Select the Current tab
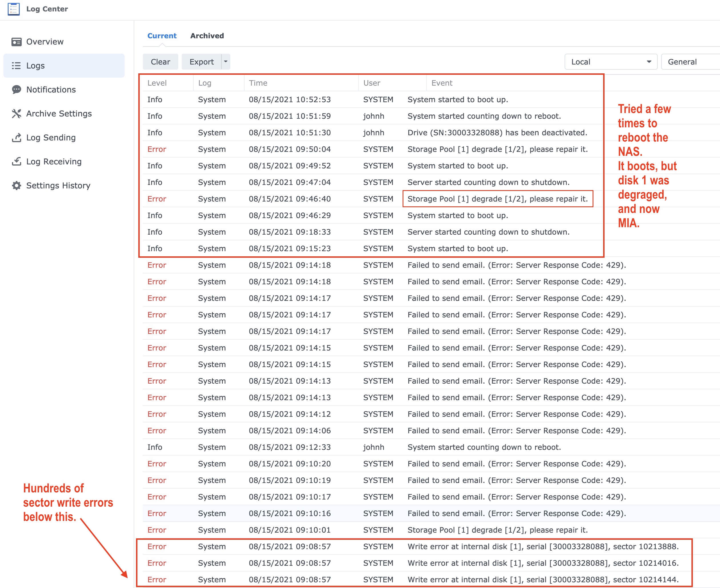This screenshot has width=720, height=588. [162, 36]
